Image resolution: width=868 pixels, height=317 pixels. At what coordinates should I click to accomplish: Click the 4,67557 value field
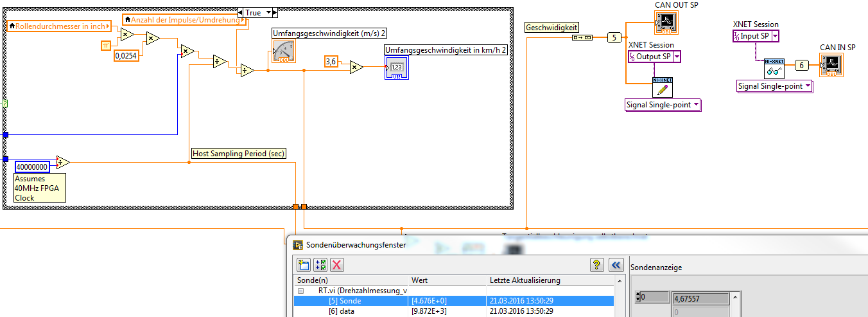(700, 299)
